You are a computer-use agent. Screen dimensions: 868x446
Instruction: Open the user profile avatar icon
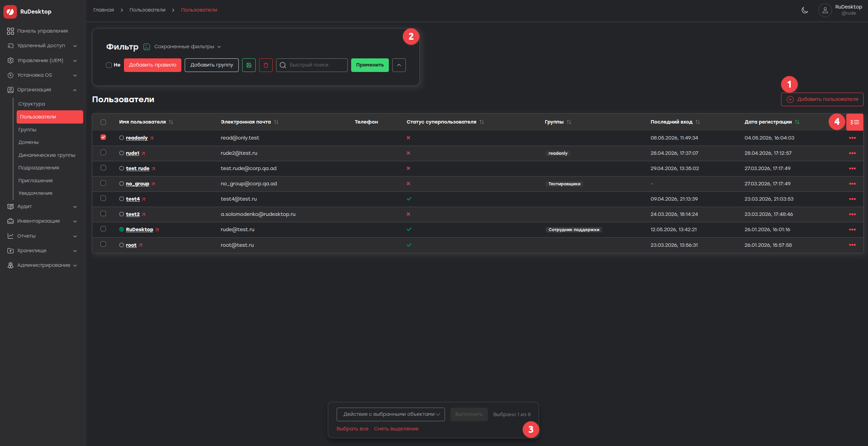(x=825, y=10)
